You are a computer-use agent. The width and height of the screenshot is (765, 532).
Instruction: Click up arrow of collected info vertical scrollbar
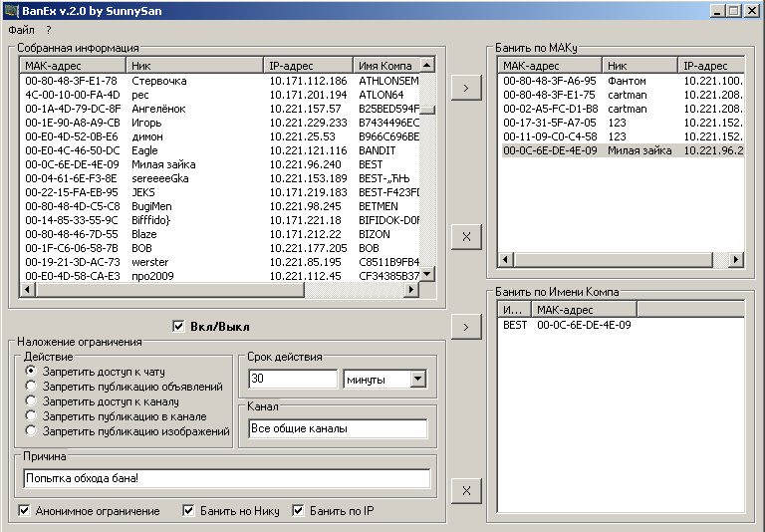click(x=427, y=65)
